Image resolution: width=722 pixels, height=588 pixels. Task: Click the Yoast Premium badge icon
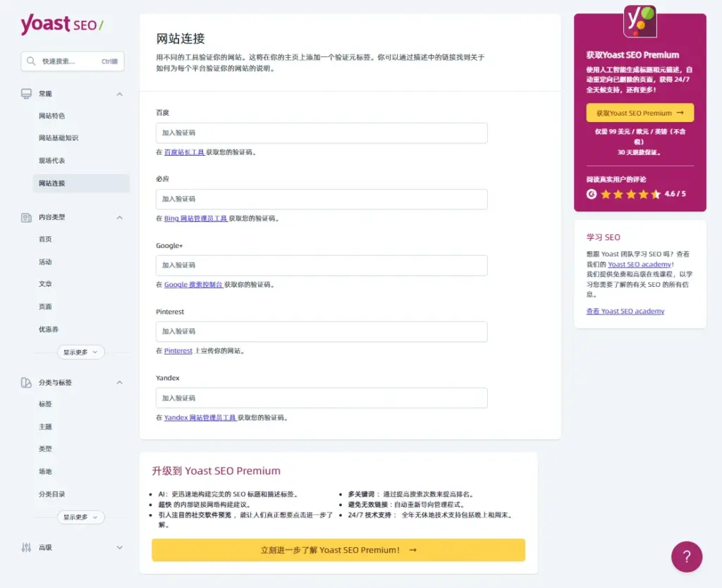coord(640,21)
